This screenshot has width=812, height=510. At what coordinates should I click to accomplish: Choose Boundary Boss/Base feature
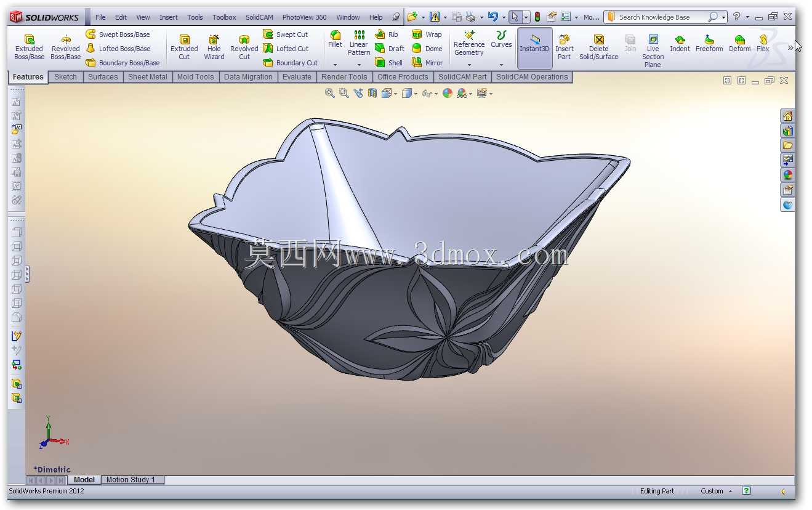click(x=123, y=63)
